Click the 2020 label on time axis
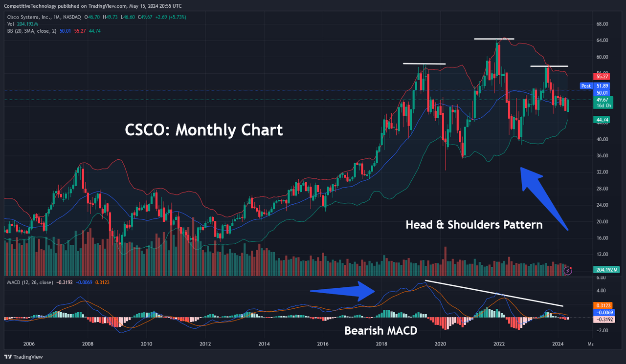 tap(440, 344)
